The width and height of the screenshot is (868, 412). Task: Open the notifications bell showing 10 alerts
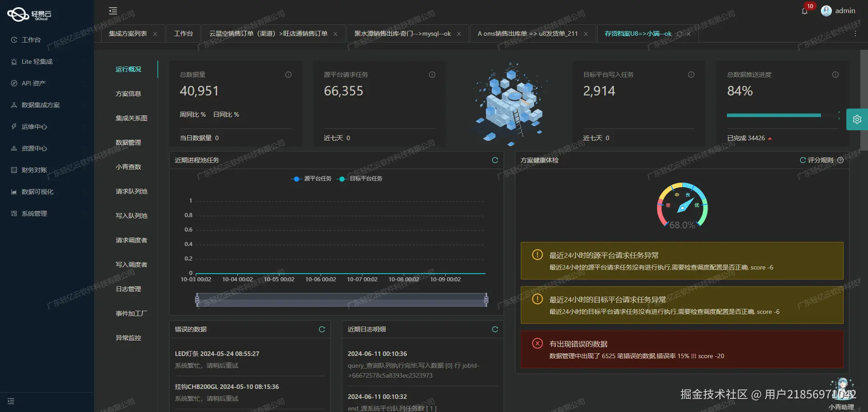pos(805,11)
